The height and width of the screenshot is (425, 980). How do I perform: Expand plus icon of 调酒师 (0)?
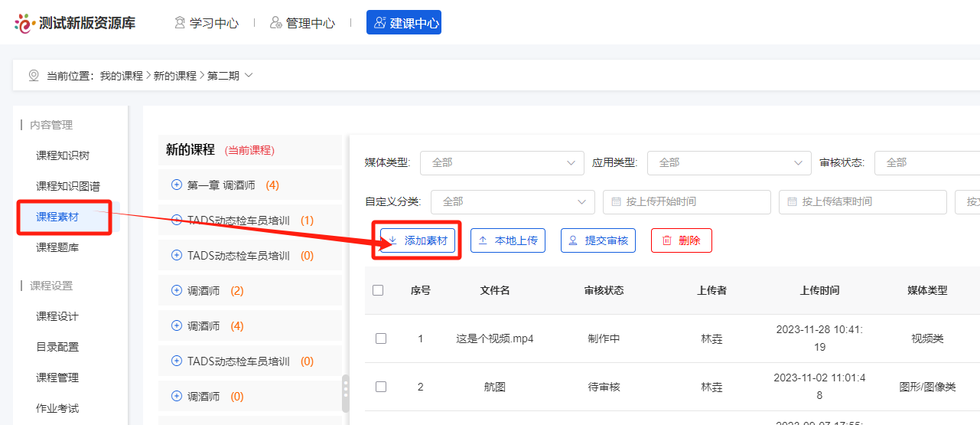click(177, 397)
